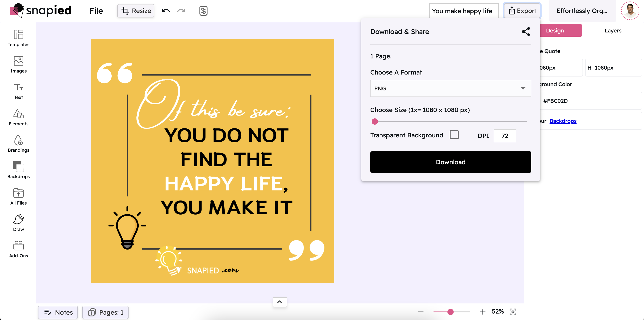
Task: Switch to the Layers tab
Action: point(613,30)
